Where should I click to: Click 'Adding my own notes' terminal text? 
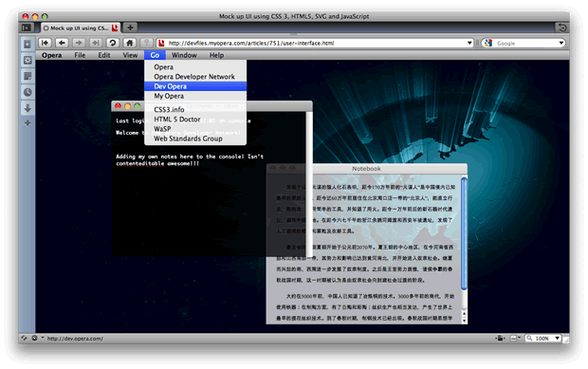(x=190, y=159)
